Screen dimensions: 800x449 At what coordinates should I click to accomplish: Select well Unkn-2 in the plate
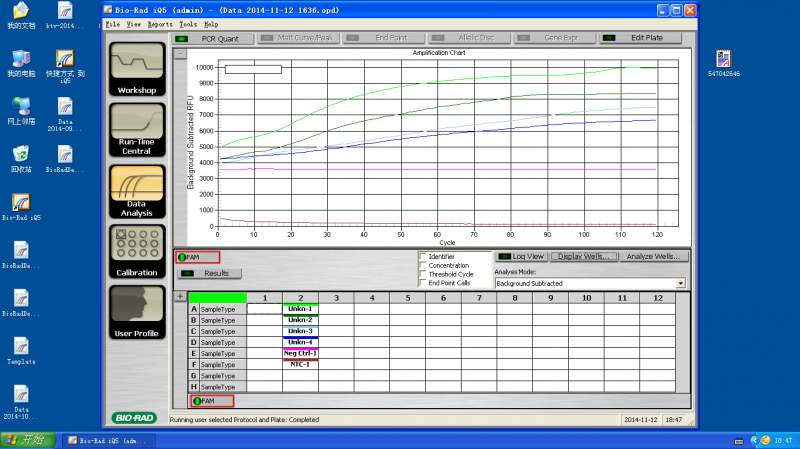[300, 320]
